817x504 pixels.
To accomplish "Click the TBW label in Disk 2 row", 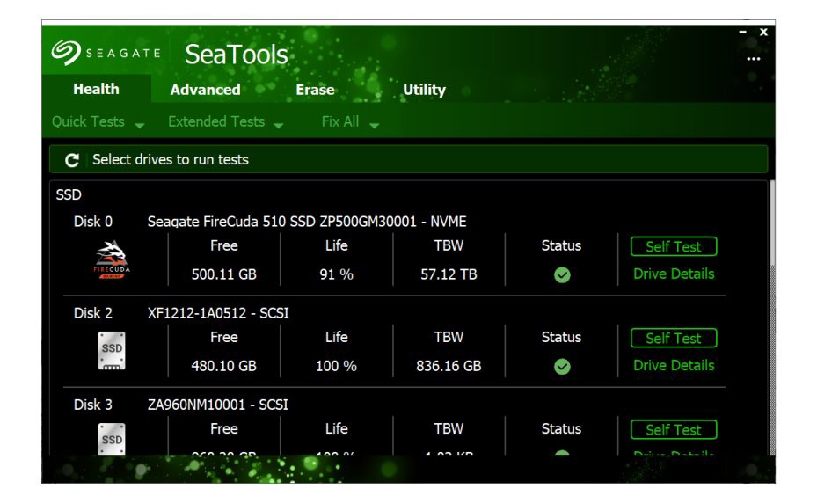I will coord(449,337).
